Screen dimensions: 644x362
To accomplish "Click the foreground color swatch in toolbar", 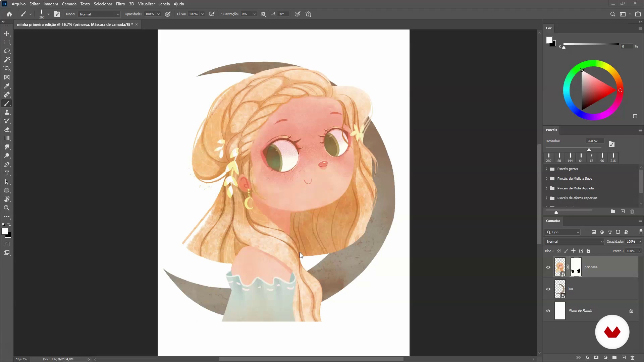I will [x=5, y=231].
